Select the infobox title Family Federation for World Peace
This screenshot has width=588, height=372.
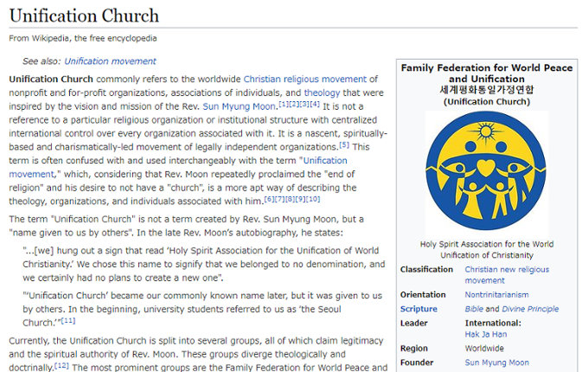[x=487, y=74]
